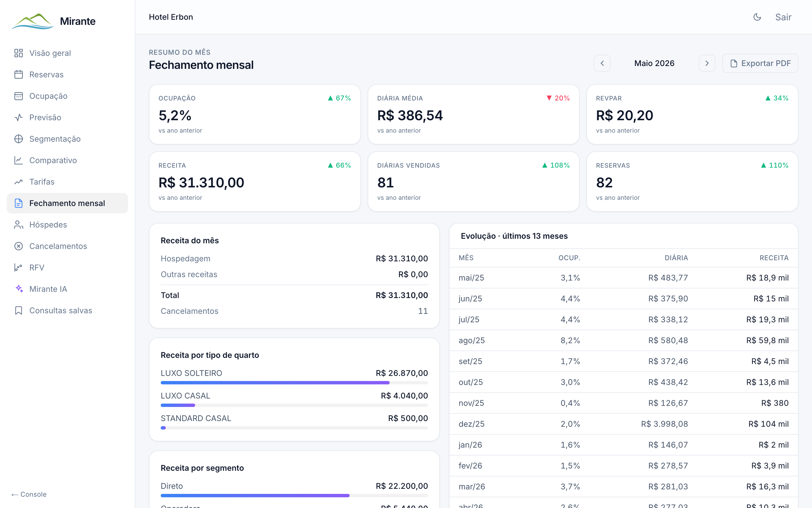Screen dimensions: 812x508
Task: Navigate to Ocupação
Action: pyautogui.click(x=67, y=96)
